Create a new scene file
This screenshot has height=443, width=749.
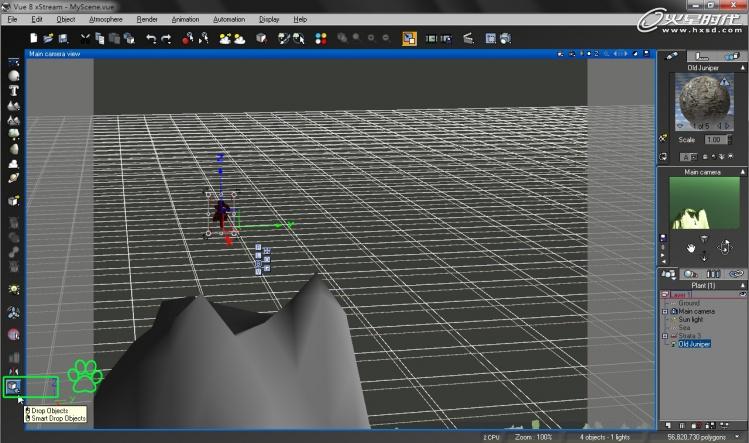(33, 38)
